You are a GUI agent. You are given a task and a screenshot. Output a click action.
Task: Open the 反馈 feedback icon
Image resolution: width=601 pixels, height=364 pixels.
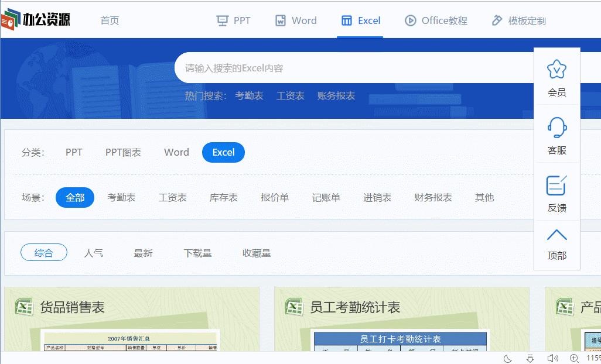[556, 186]
